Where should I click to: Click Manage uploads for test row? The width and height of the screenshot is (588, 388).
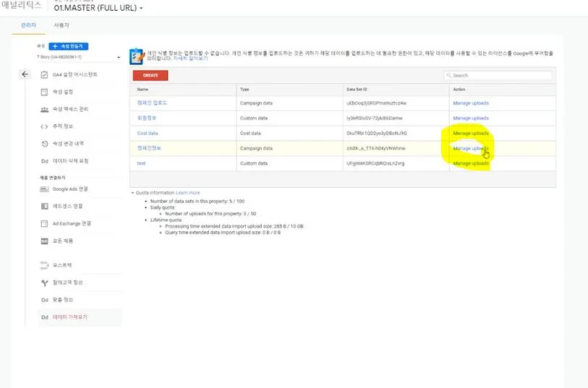[x=471, y=163]
